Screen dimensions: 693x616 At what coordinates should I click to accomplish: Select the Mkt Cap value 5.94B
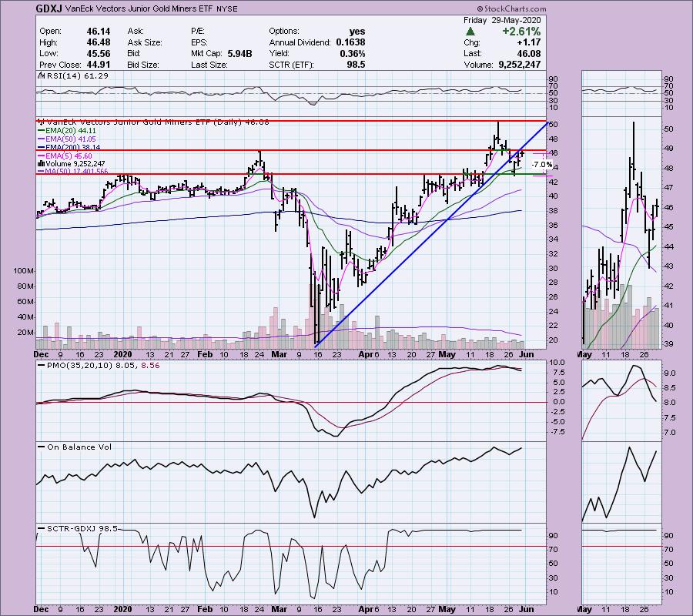(x=239, y=53)
